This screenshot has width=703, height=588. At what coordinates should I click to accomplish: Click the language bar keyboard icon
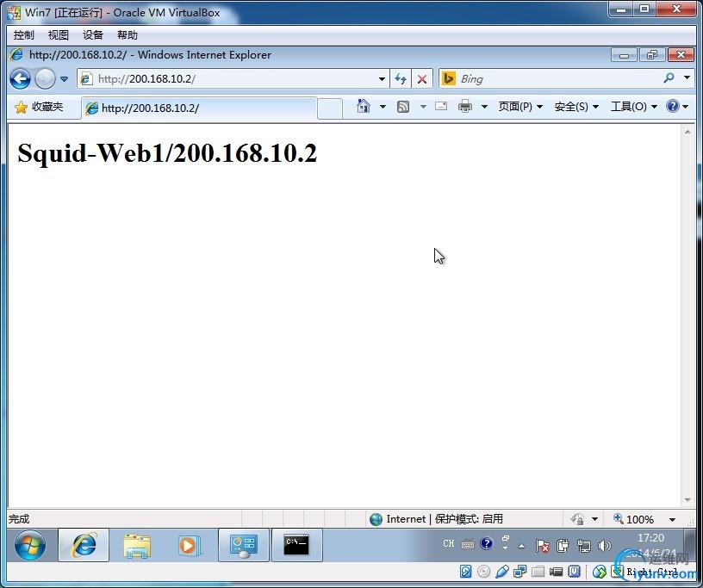[x=468, y=545]
